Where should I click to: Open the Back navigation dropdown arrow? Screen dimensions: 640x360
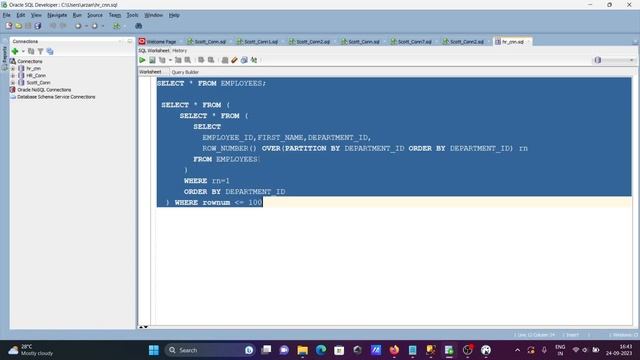[86, 26]
